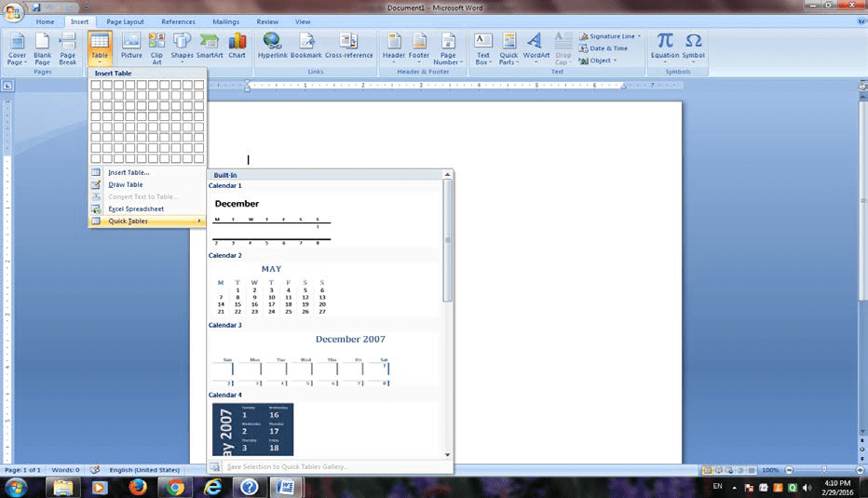
Task: Click the zoom in plus button
Action: [x=860, y=470]
